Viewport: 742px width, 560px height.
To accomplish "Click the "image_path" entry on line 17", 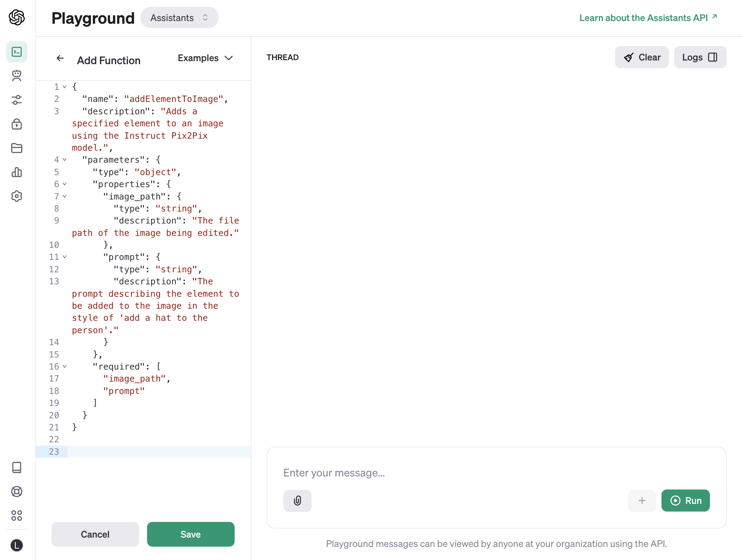I will (x=134, y=379).
